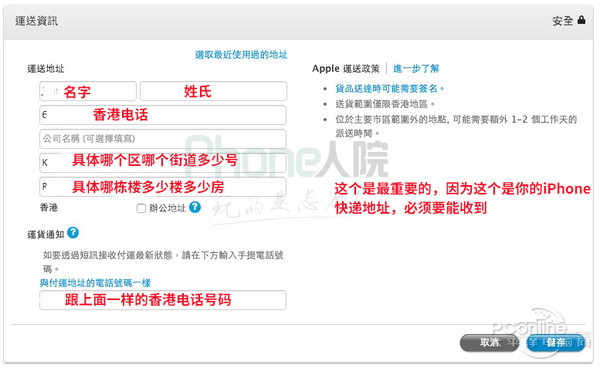This screenshot has height=368, width=600.
Task: Click the 香港 region label
Action: (49, 208)
